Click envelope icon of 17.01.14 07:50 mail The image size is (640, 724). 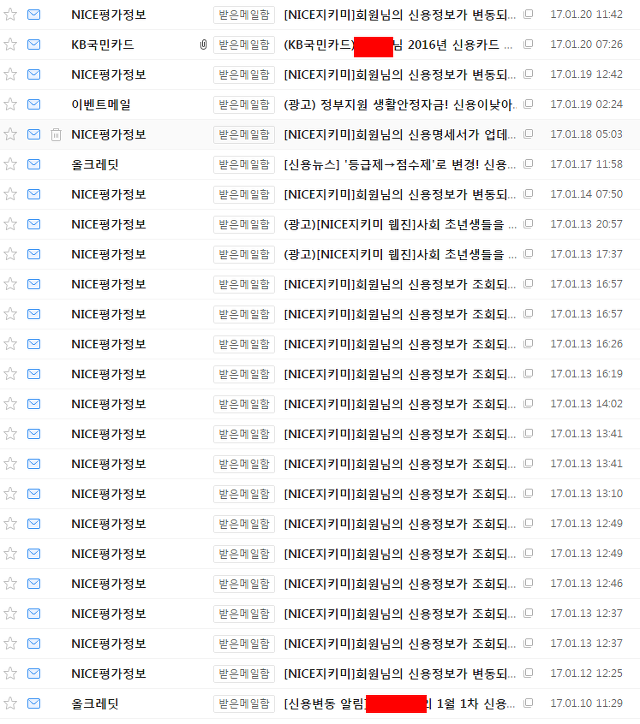[33, 194]
